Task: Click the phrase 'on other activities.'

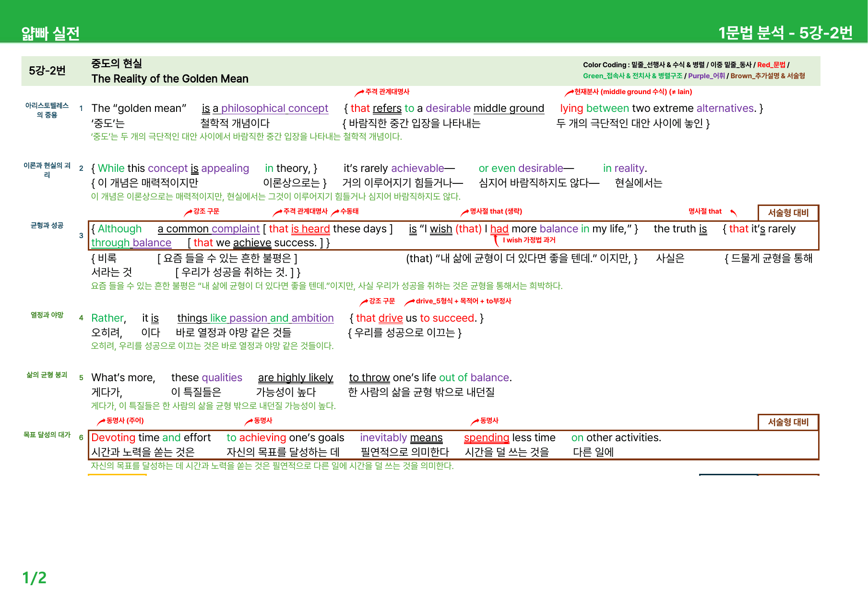Action: tap(616, 438)
